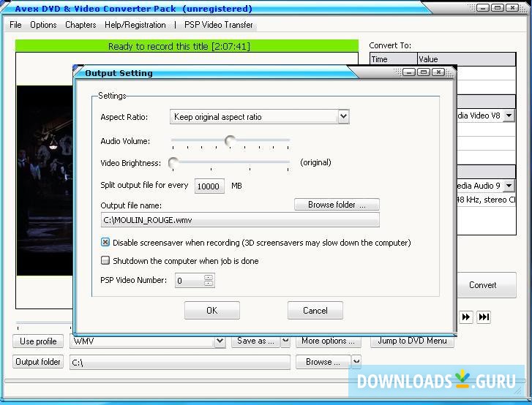
Task: Increase the PSP Video Number spinner
Action: (x=209, y=277)
